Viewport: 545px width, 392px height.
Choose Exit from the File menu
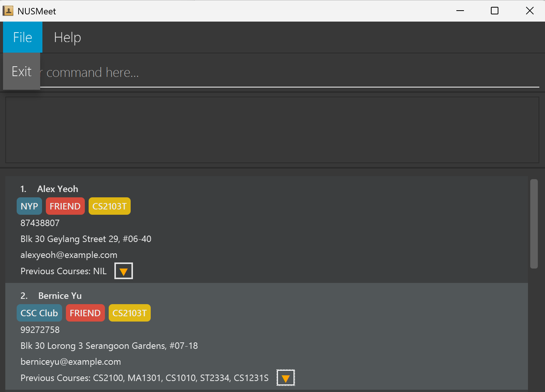[22, 72]
